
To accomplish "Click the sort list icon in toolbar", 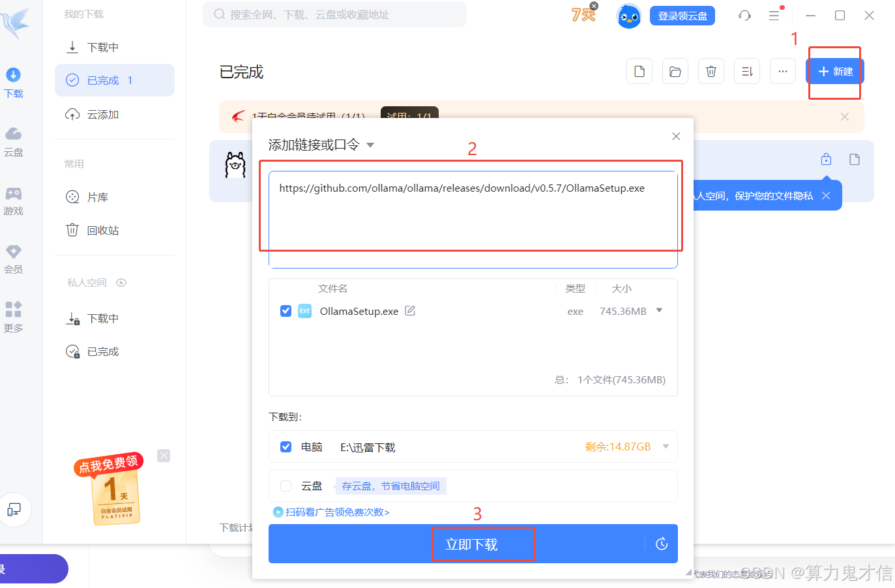I will (747, 71).
